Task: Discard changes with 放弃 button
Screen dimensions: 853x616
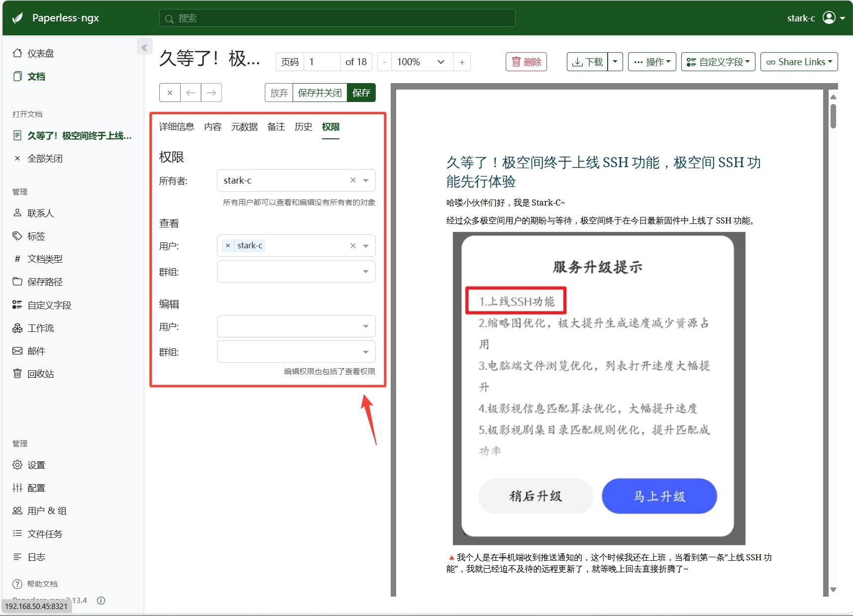Action: (279, 93)
